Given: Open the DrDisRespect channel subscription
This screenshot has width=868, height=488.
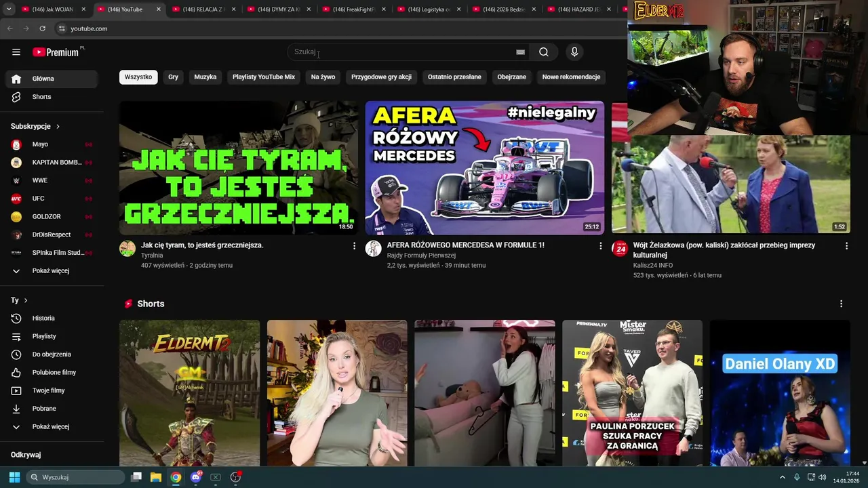Looking at the screenshot, I should tap(53, 235).
